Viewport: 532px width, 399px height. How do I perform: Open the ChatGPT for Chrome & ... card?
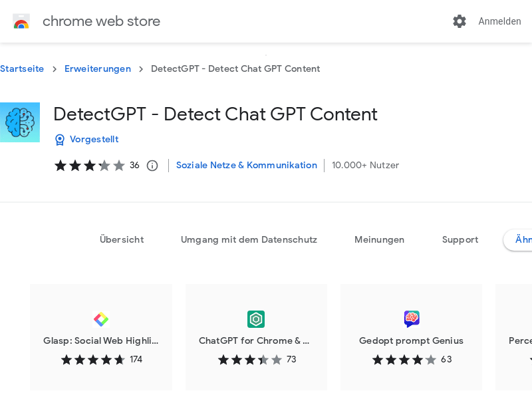(256, 337)
